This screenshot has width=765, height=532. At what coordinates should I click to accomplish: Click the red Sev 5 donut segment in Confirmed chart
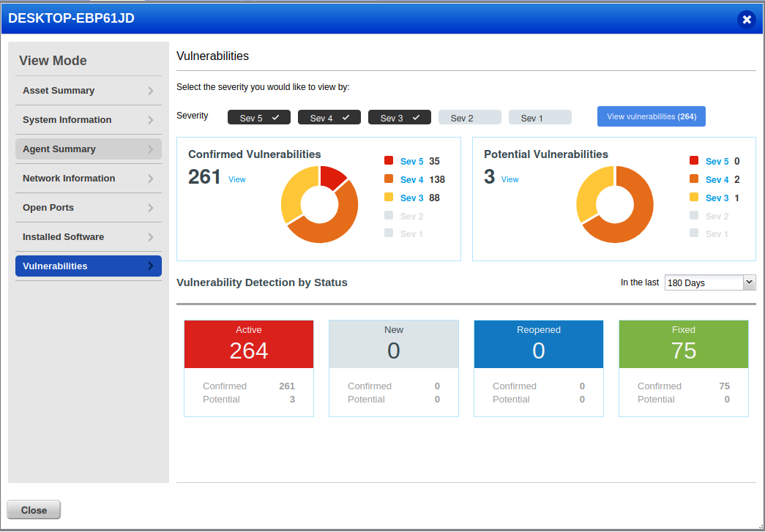(332, 177)
